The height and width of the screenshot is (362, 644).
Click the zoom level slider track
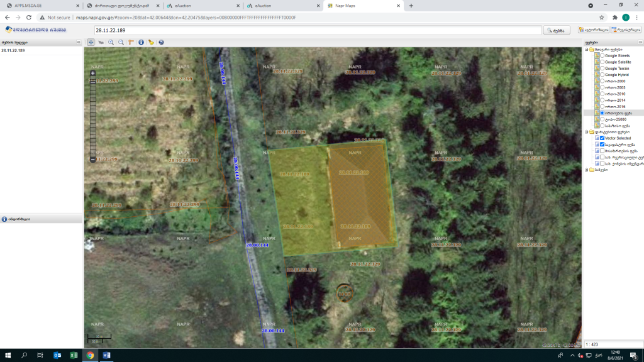click(93, 119)
